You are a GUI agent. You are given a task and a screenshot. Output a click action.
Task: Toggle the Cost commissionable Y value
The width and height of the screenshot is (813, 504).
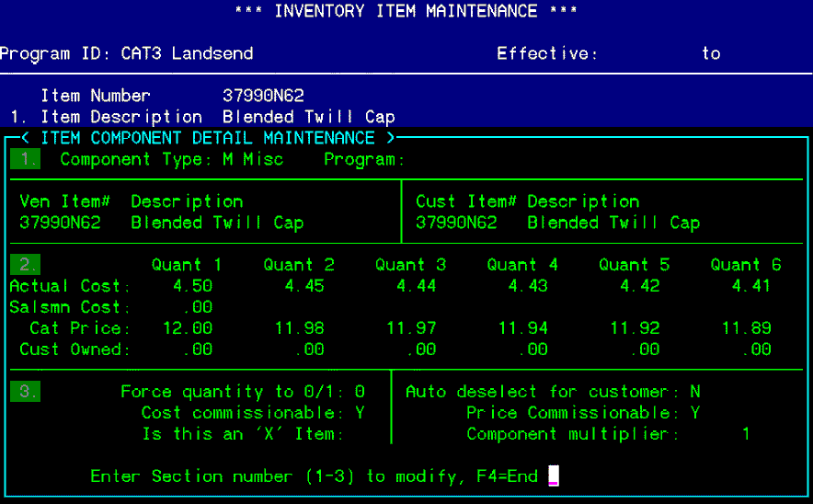(361, 413)
